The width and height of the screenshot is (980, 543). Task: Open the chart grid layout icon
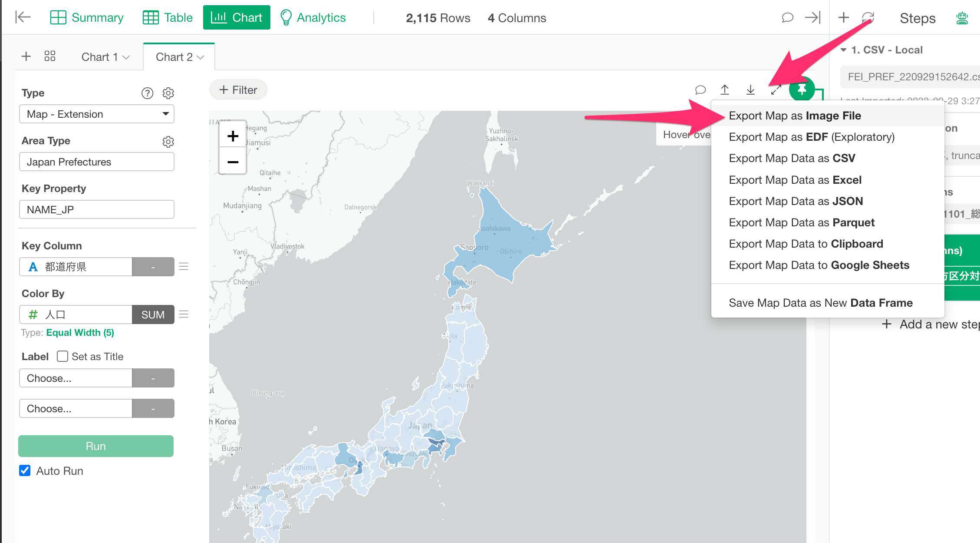pos(50,56)
